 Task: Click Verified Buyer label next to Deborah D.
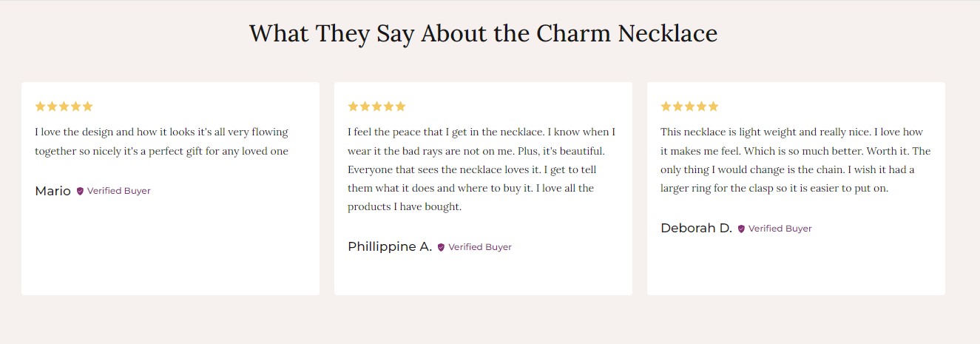780,229
